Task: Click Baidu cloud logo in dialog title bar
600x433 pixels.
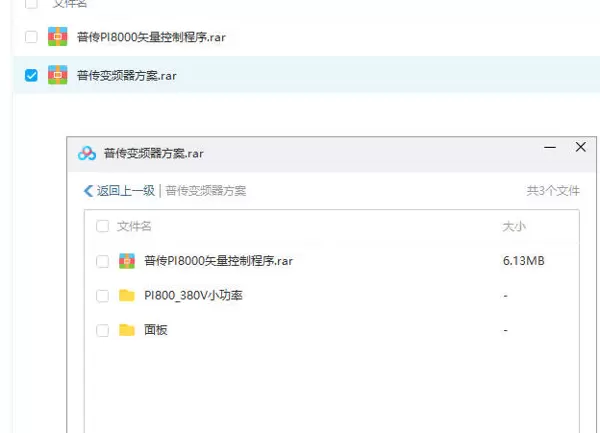Action: [87, 153]
